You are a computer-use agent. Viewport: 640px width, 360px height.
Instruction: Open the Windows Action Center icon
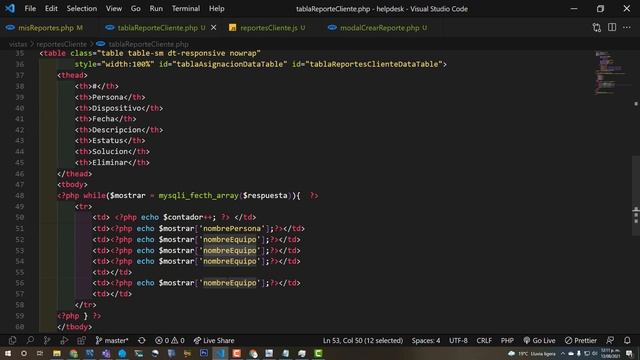coord(629,353)
